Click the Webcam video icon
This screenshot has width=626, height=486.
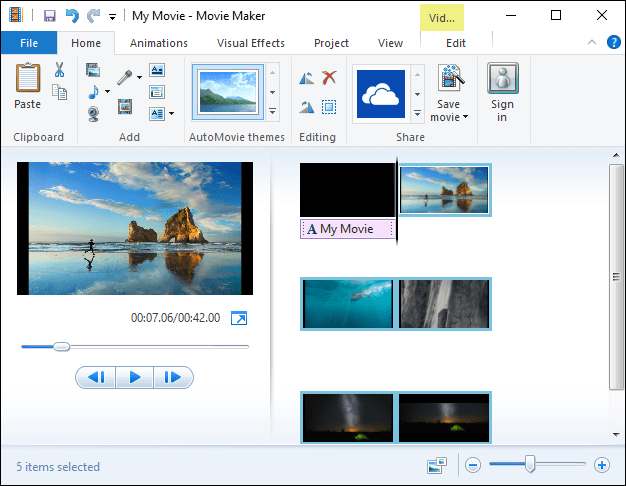tap(93, 112)
